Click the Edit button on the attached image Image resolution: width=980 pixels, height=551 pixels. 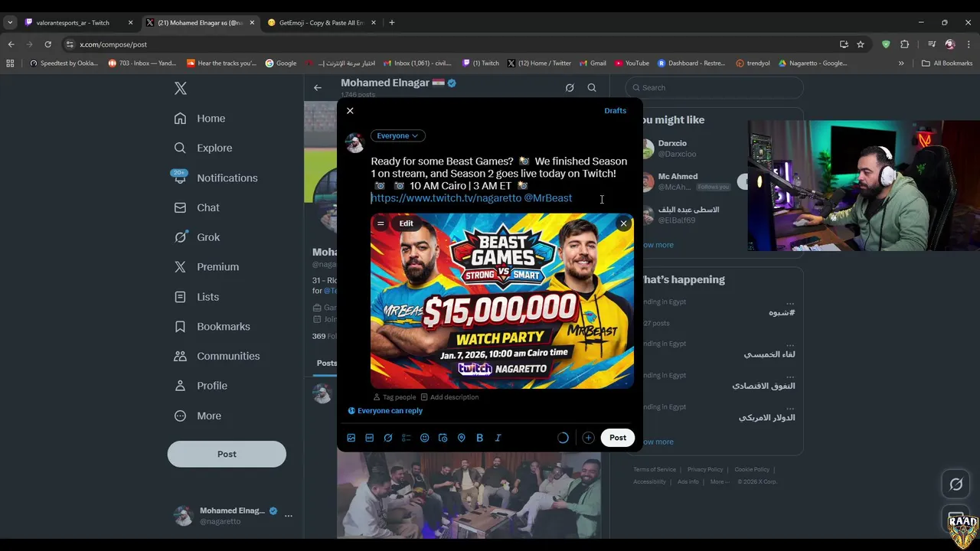[406, 223]
